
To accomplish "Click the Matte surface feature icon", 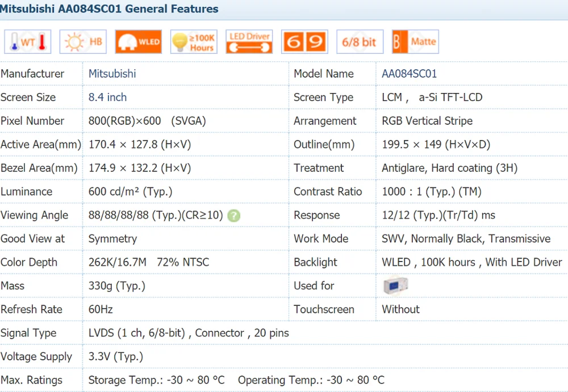I will tap(416, 41).
